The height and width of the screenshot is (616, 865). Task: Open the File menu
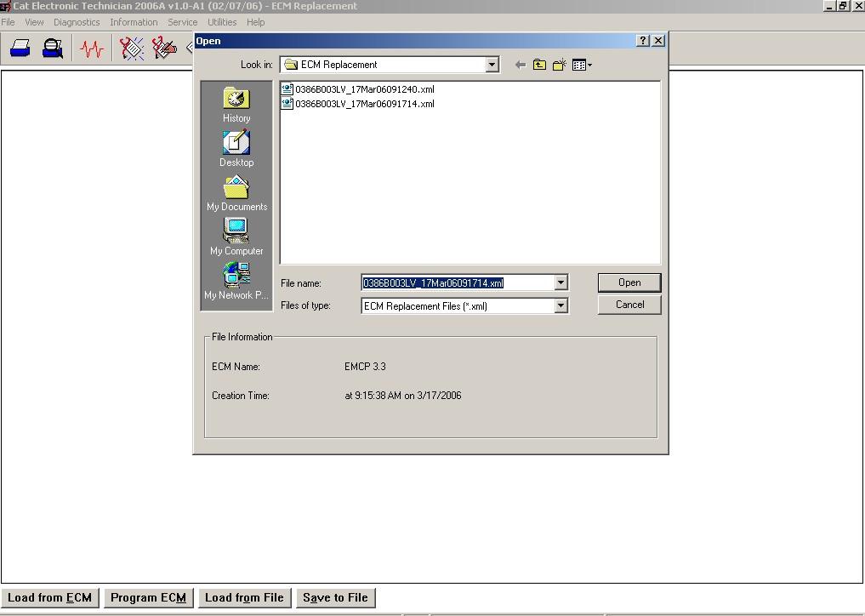(9, 22)
